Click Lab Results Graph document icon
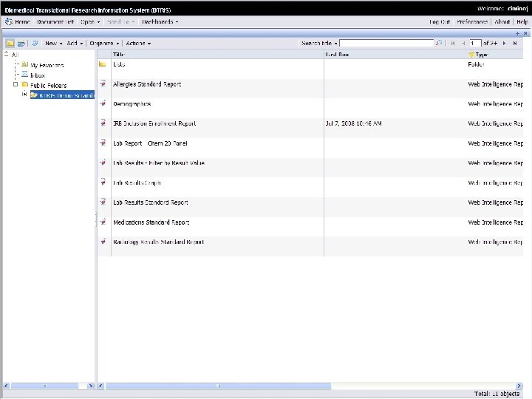 coord(103,182)
